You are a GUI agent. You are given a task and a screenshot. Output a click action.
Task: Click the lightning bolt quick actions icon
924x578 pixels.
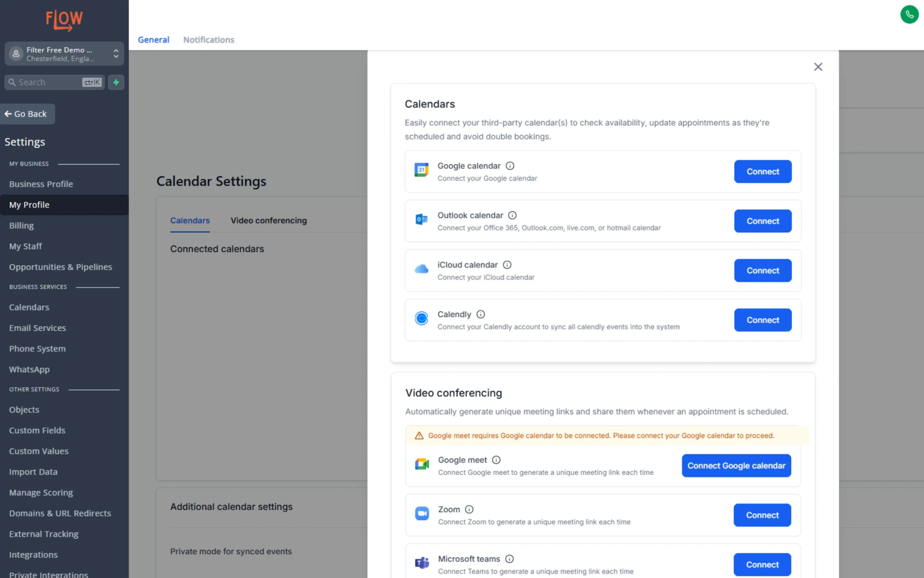coord(116,82)
